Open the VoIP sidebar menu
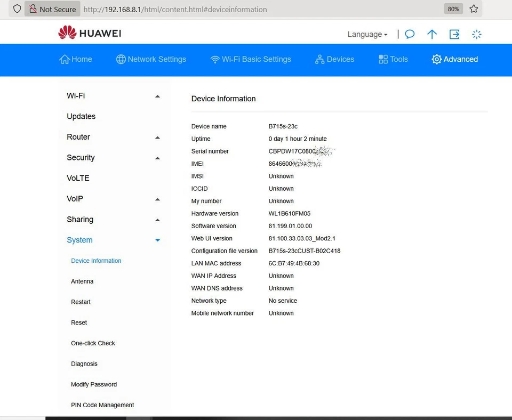 point(75,199)
